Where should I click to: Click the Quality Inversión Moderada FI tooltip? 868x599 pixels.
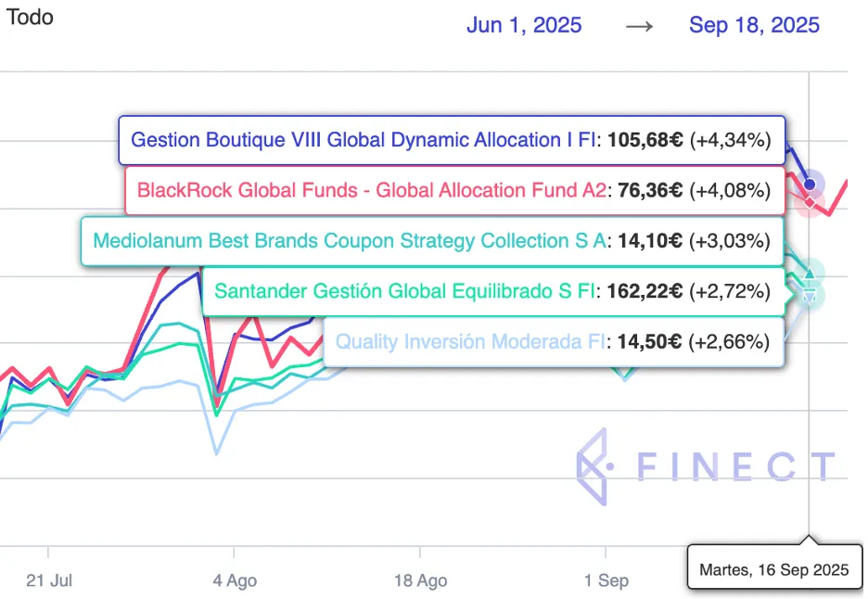[552, 341]
